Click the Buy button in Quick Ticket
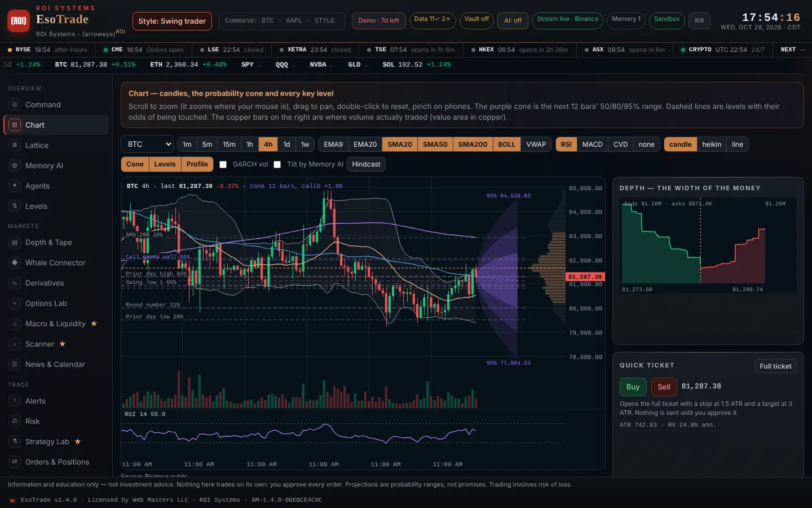The image size is (812, 508). click(x=633, y=387)
